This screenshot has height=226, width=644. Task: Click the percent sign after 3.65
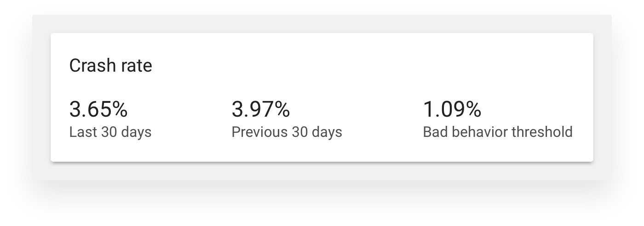(x=120, y=109)
